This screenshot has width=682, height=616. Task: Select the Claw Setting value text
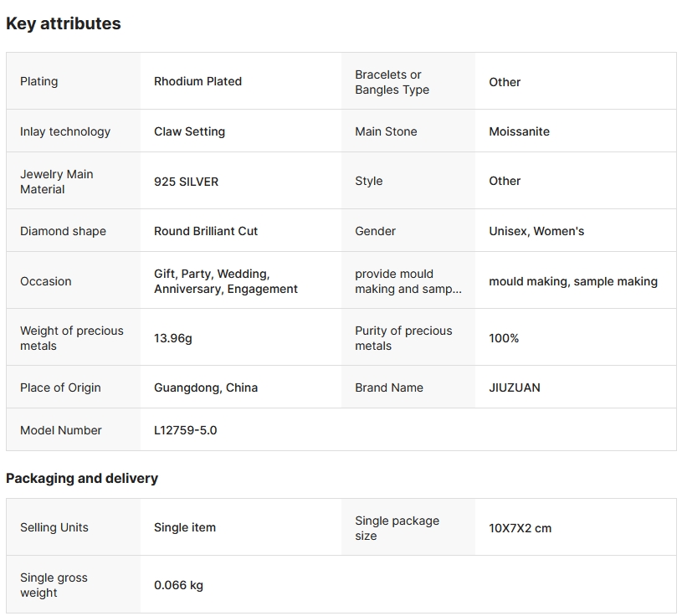[x=189, y=131]
